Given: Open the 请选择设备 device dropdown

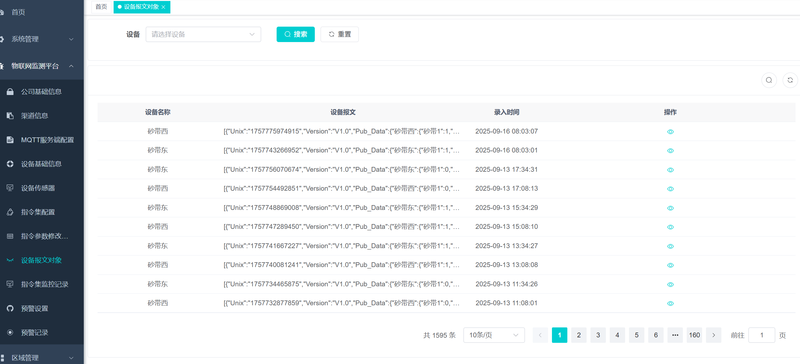Looking at the screenshot, I should [x=203, y=34].
